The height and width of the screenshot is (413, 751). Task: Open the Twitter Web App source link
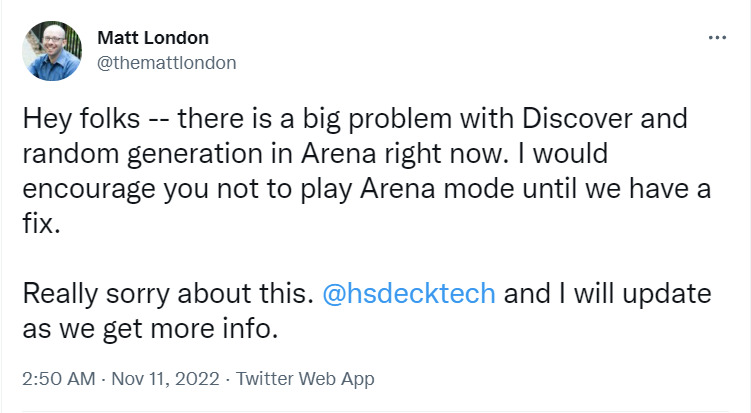point(304,379)
